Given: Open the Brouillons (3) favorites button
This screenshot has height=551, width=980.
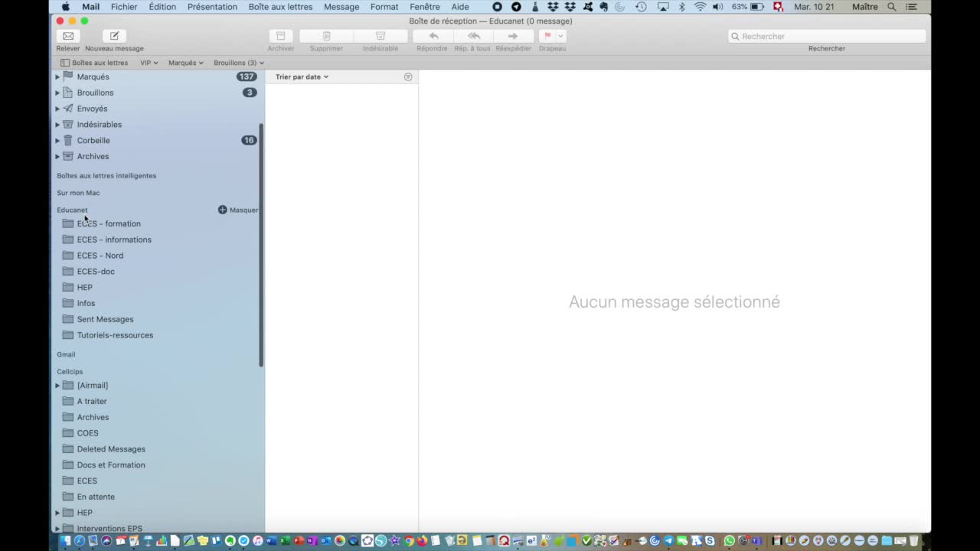Looking at the screenshot, I should pos(238,63).
